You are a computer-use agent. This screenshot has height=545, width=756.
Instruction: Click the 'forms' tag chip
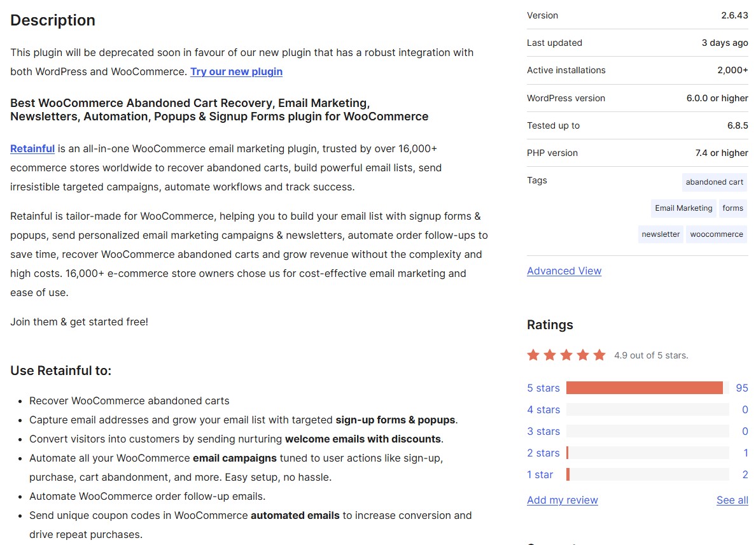click(732, 208)
